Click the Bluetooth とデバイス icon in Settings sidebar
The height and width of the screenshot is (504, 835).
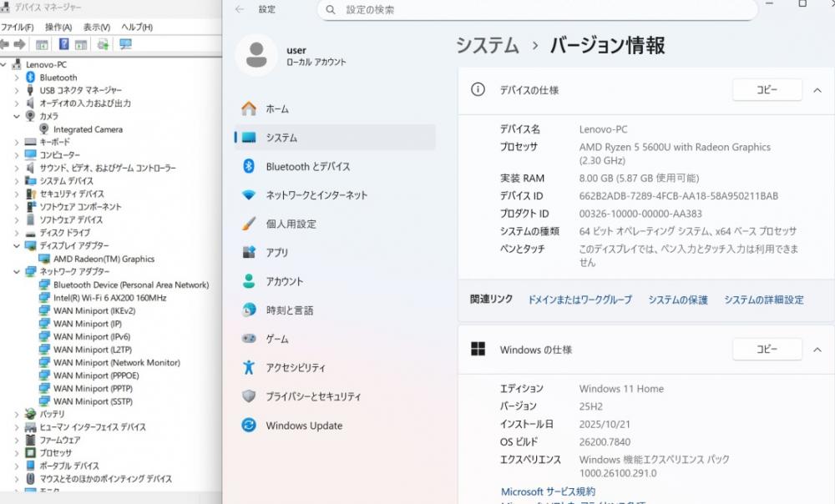tap(249, 166)
